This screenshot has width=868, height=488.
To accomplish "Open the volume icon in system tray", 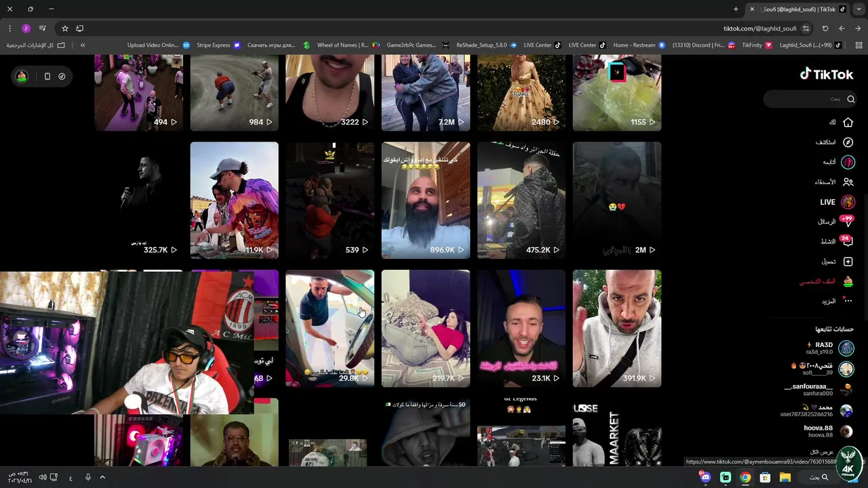I will point(43,477).
